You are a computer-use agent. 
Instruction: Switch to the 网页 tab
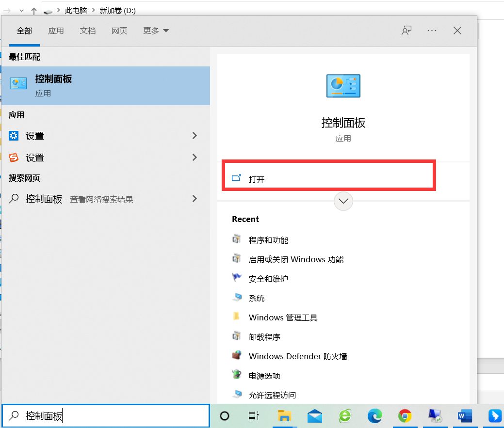point(119,31)
